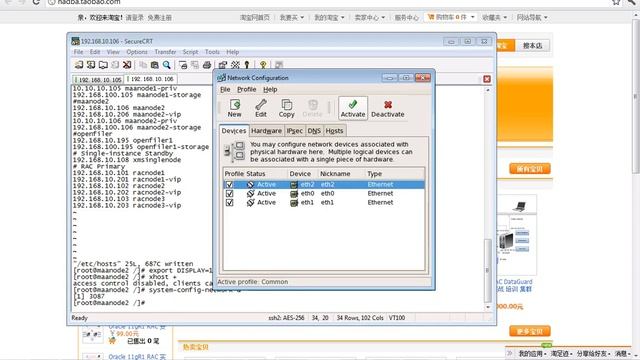Click the scroll down arrow of the SecureCRT terminal
The image size is (640, 360).
point(487,307)
